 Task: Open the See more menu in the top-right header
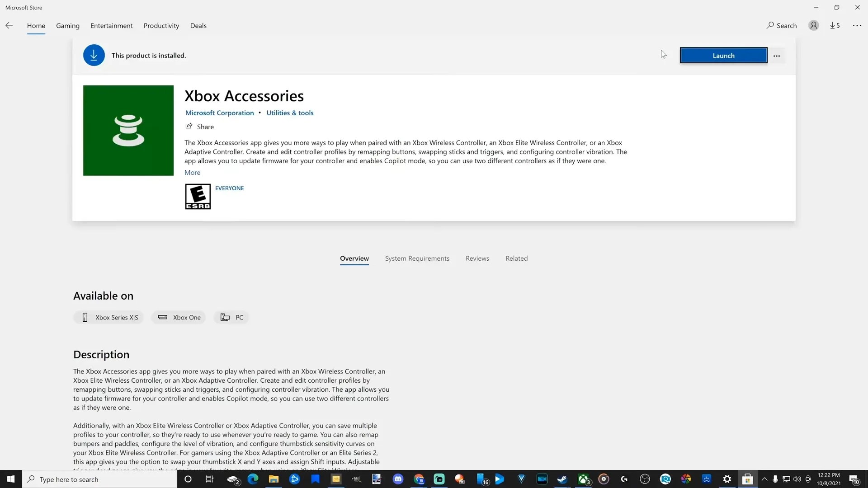[x=857, y=25]
